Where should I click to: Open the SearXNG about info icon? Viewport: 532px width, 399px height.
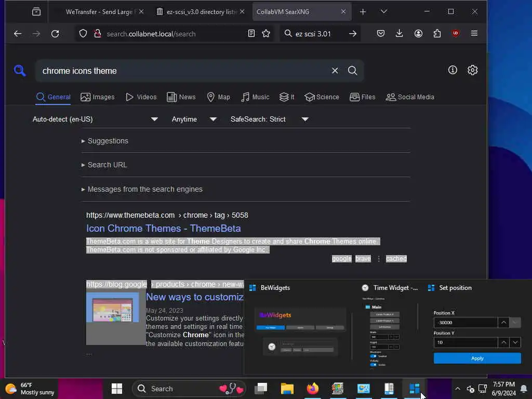pyautogui.click(x=453, y=70)
